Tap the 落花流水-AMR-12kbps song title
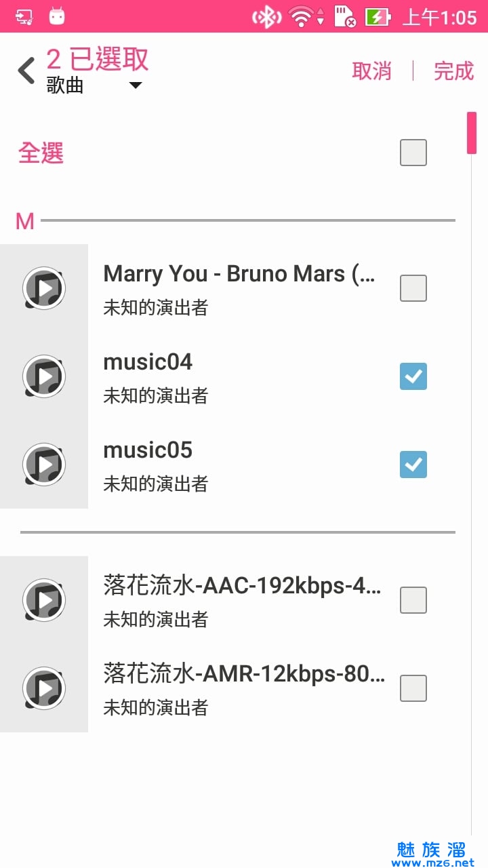488x868 pixels. pyautogui.click(x=244, y=674)
